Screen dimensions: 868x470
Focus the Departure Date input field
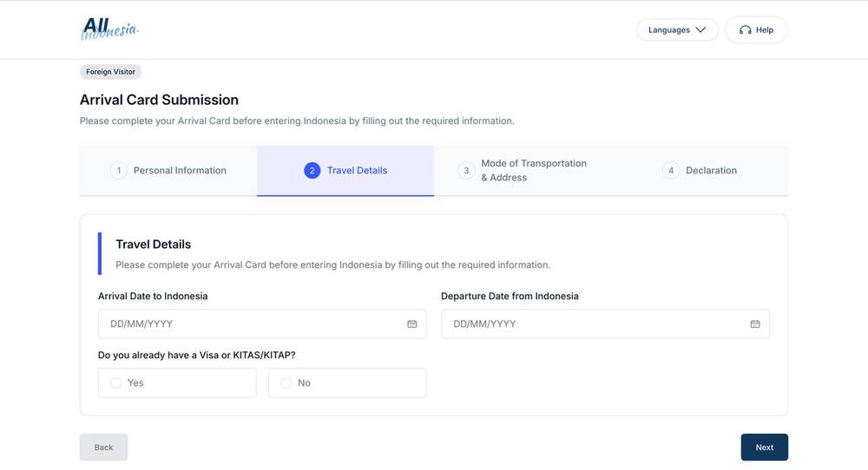(595, 324)
